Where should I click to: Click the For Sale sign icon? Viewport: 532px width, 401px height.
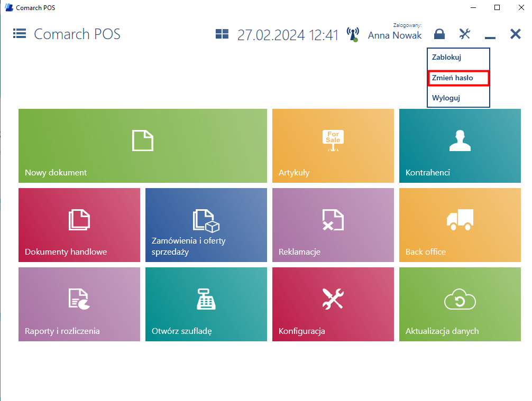pyautogui.click(x=333, y=141)
